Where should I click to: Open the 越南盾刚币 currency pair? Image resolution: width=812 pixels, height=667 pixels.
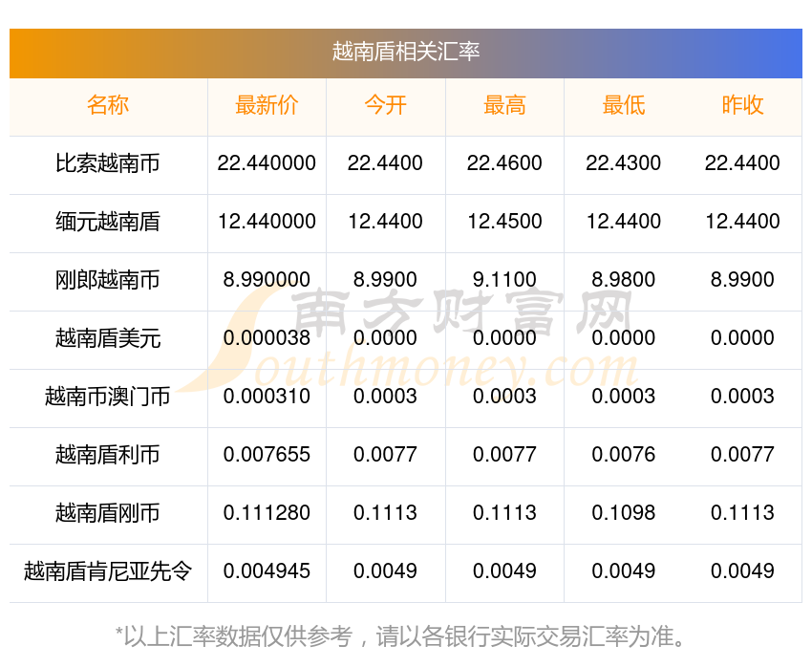coord(108,513)
